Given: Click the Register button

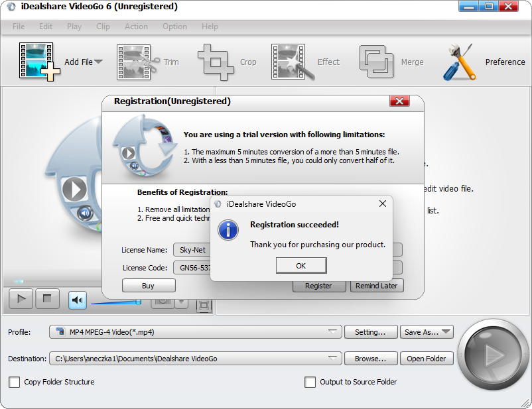Looking at the screenshot, I should click(318, 286).
